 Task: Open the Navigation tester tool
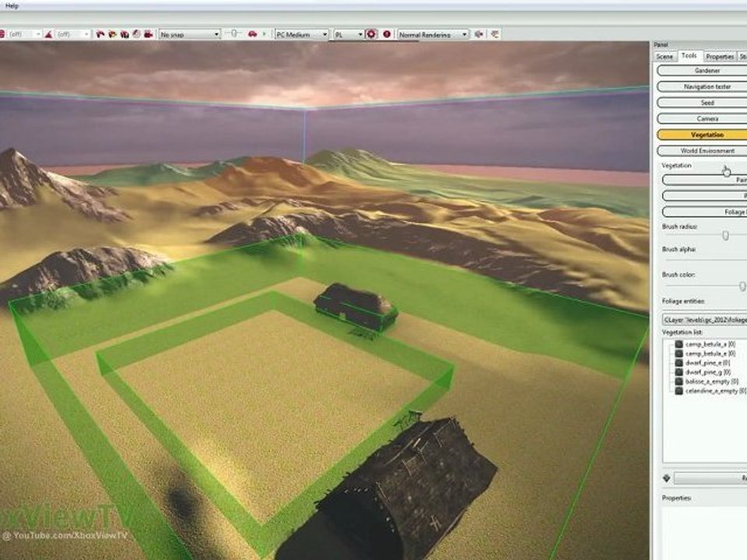click(x=703, y=86)
